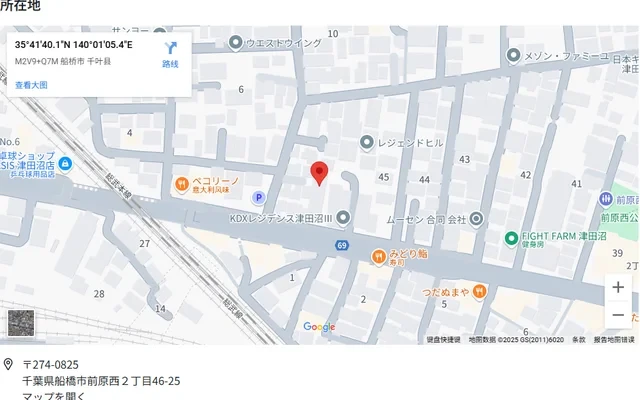
Task: Open the マップを開く link
Action: point(53,396)
